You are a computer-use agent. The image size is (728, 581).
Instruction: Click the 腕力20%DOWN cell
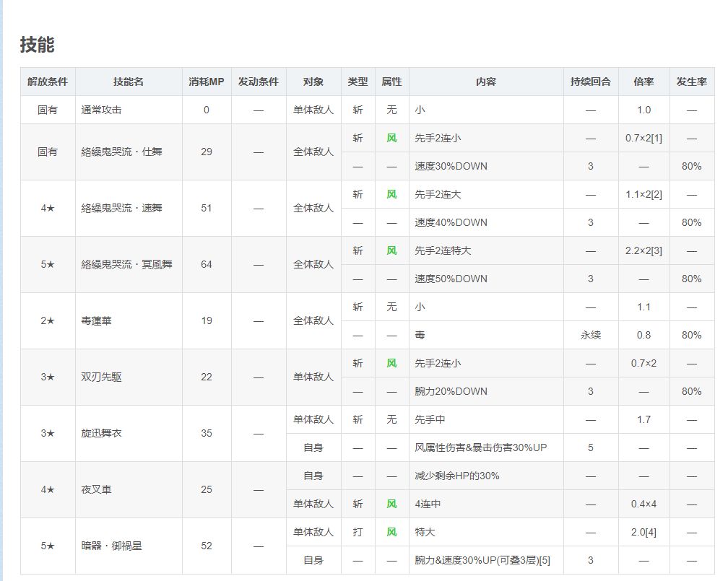[486, 391]
